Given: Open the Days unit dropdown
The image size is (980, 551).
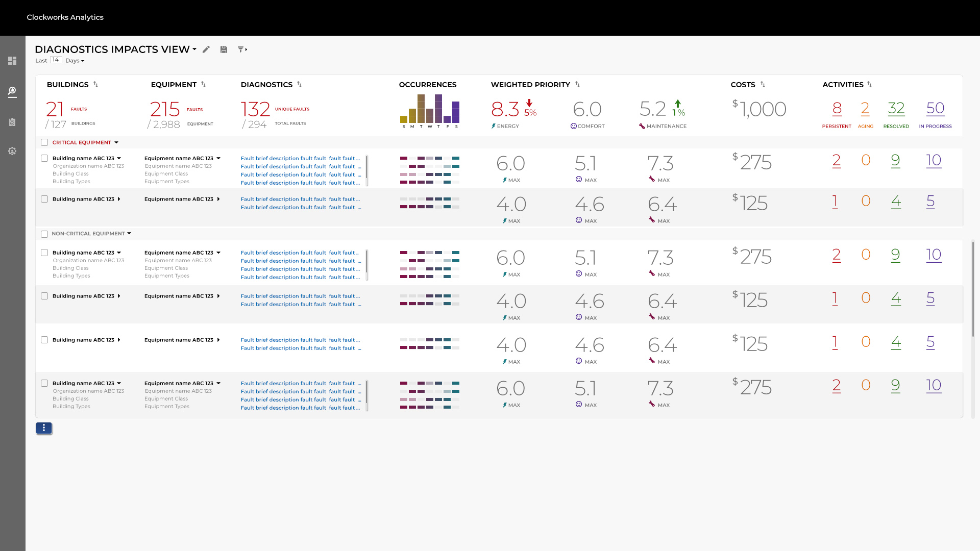Looking at the screenshot, I should [x=75, y=61].
